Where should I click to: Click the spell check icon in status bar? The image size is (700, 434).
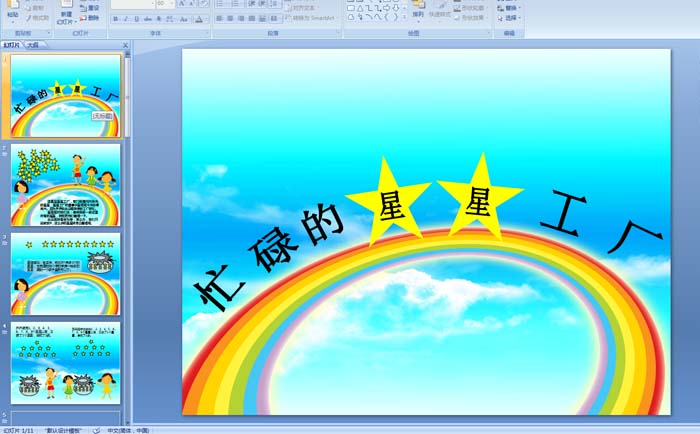96,430
